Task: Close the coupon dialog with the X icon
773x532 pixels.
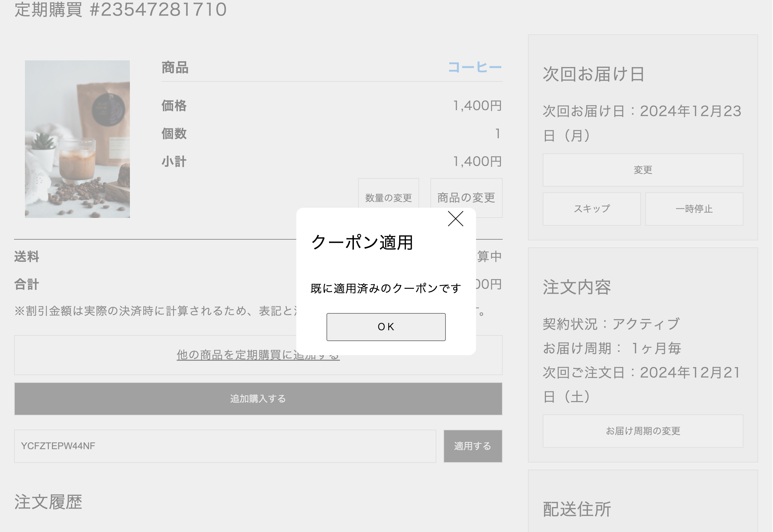Action: [455, 219]
